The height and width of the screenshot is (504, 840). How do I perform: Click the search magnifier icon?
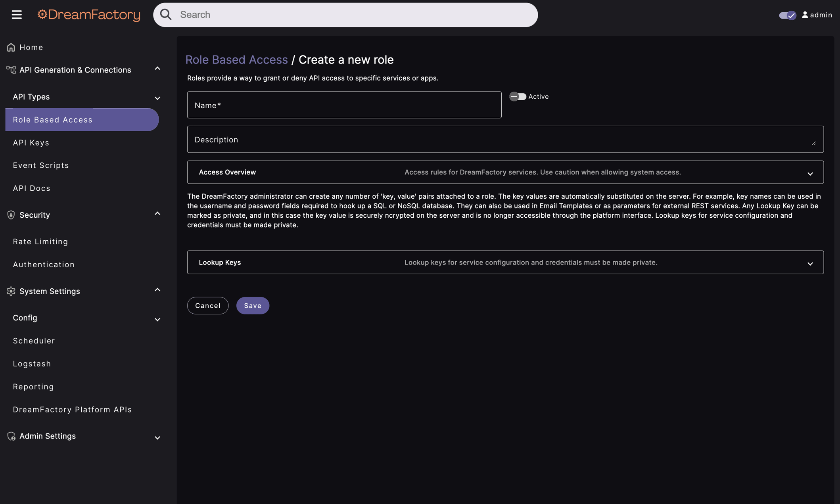point(166,15)
